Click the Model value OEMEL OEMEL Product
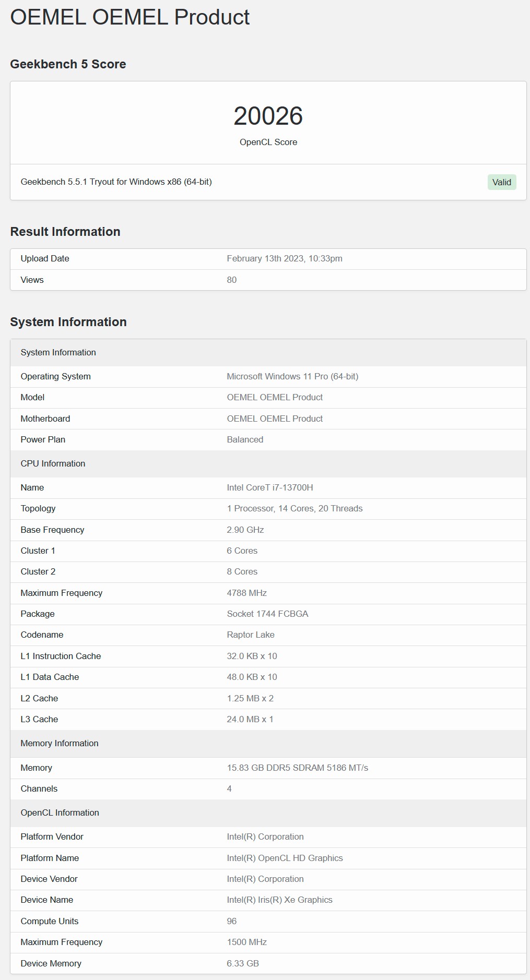Viewport: 530px width, 980px height. tap(275, 398)
